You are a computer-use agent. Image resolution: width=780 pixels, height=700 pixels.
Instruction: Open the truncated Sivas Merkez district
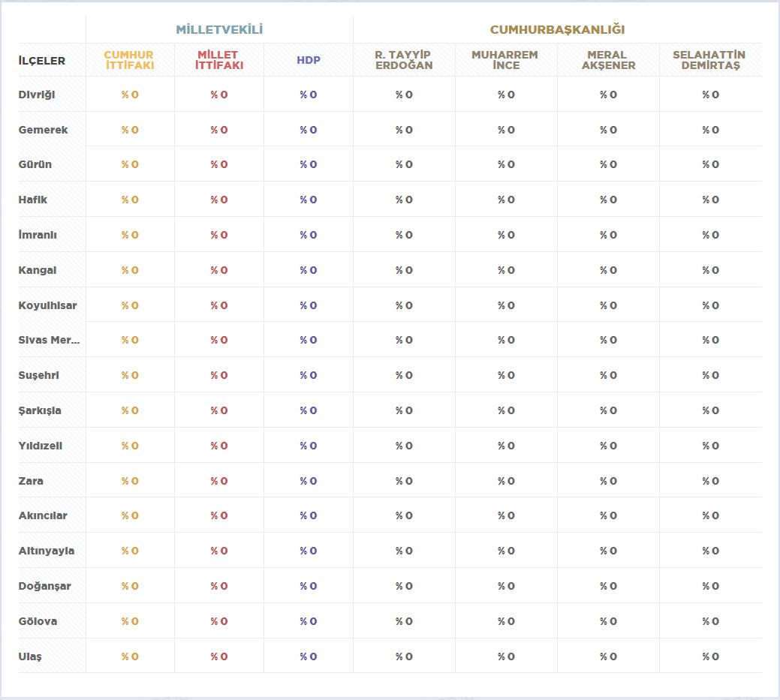pyautogui.click(x=49, y=340)
